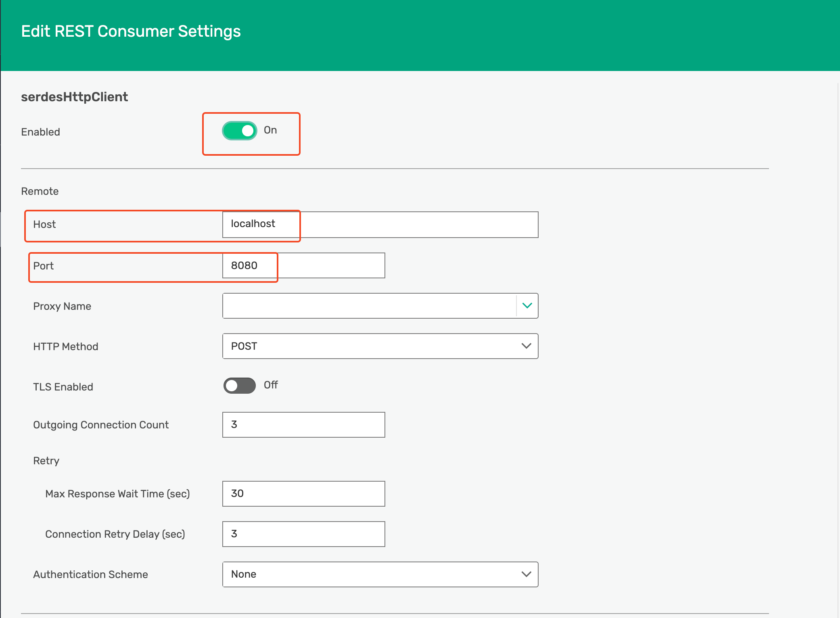Click the serdesHttpClient heading
The image size is (840, 618).
74,97
